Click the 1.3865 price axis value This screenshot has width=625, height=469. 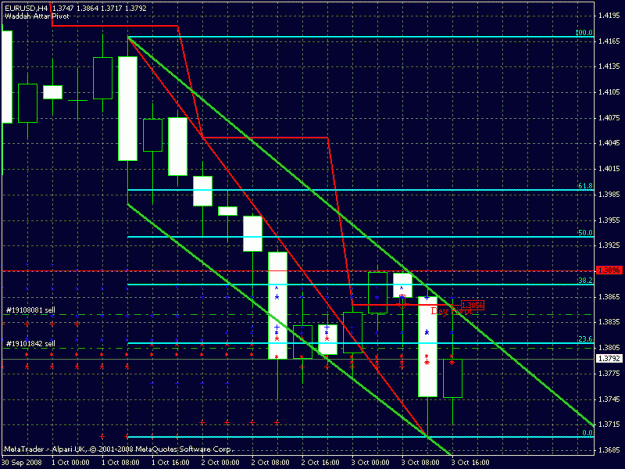click(x=609, y=296)
